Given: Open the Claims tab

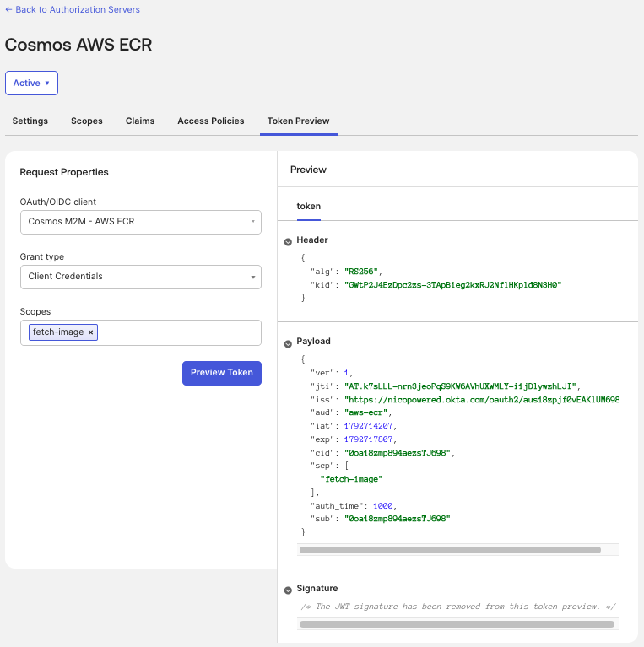Looking at the screenshot, I should point(140,121).
